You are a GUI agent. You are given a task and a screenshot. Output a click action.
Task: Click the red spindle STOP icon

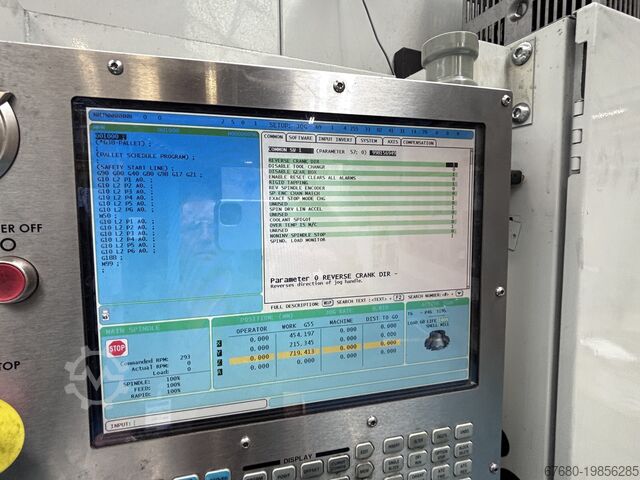tap(117, 349)
